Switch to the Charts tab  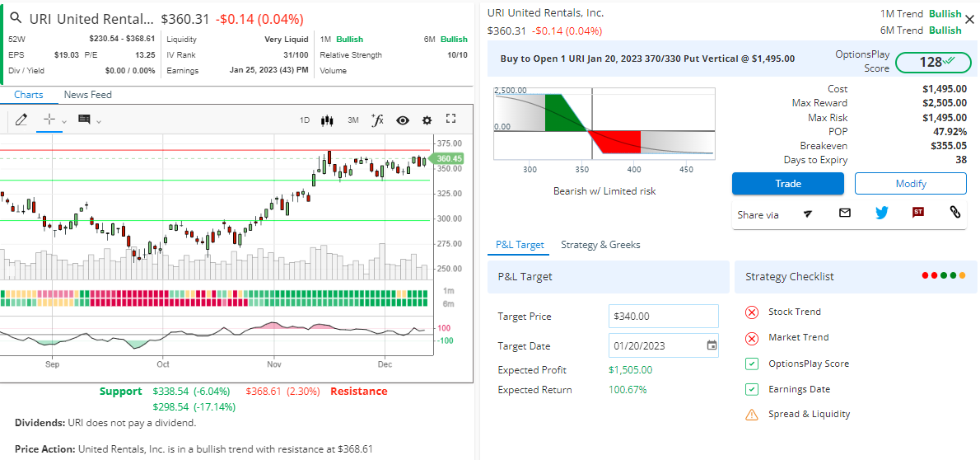click(29, 95)
